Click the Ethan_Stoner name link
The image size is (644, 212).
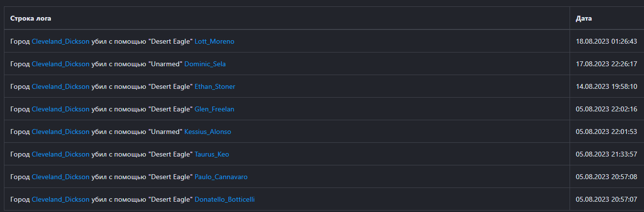click(x=215, y=87)
